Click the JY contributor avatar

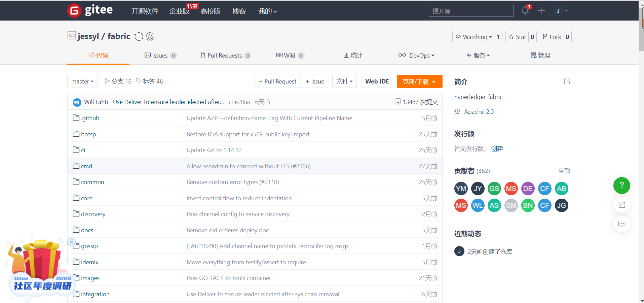478,189
